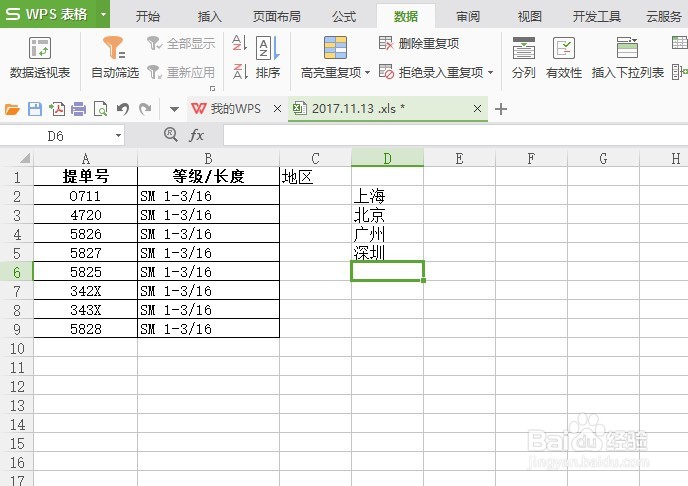Click the formula bar input field
688x486 pixels.
pyautogui.click(x=455, y=135)
